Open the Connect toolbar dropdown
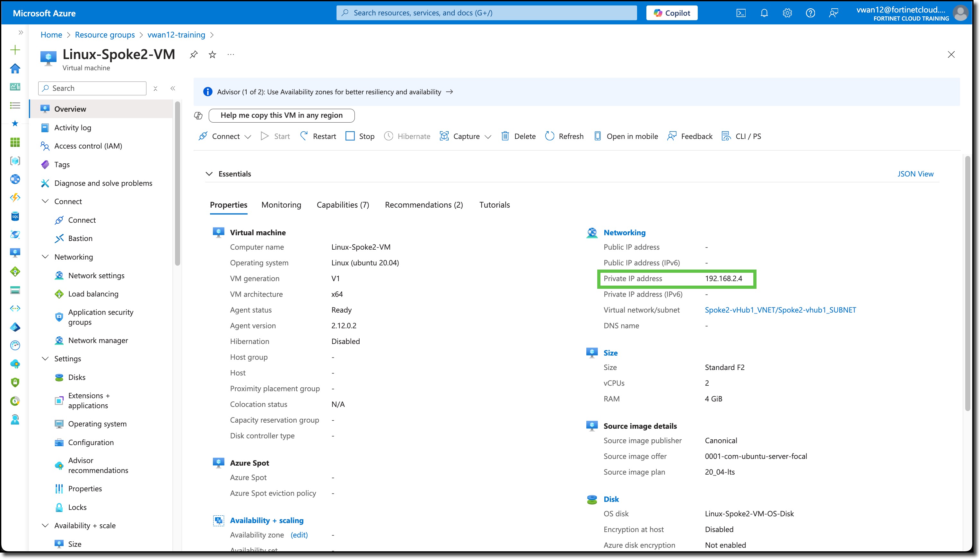 (225, 136)
